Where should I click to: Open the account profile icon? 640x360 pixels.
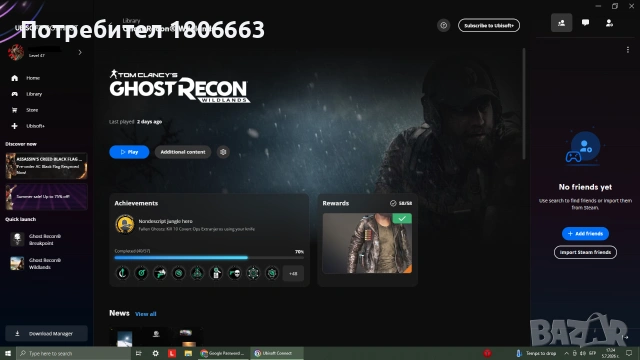[x=609, y=23]
